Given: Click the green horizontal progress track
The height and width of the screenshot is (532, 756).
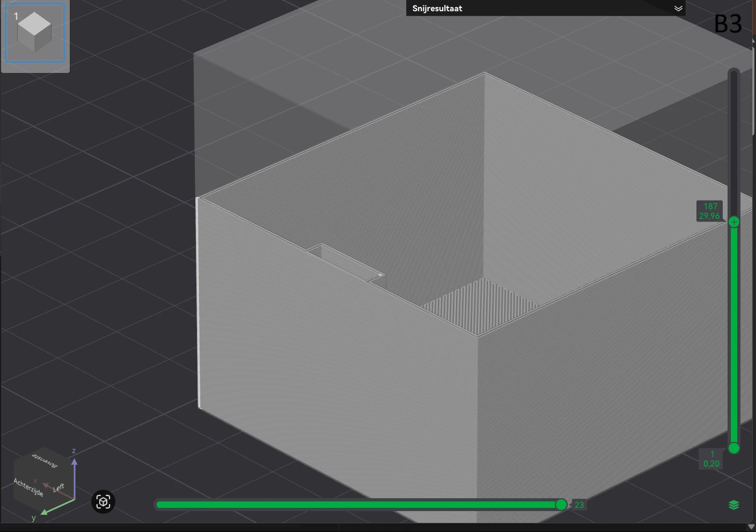Looking at the screenshot, I should click(359, 504).
